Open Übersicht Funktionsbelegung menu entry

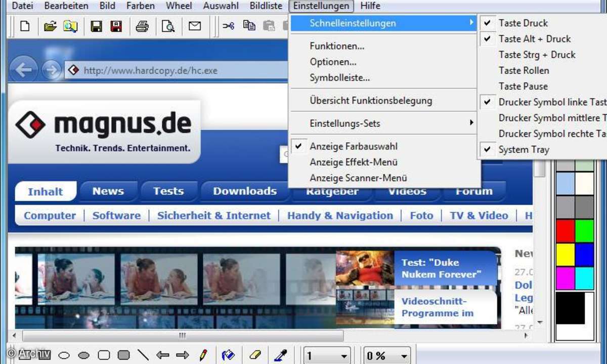click(x=371, y=101)
